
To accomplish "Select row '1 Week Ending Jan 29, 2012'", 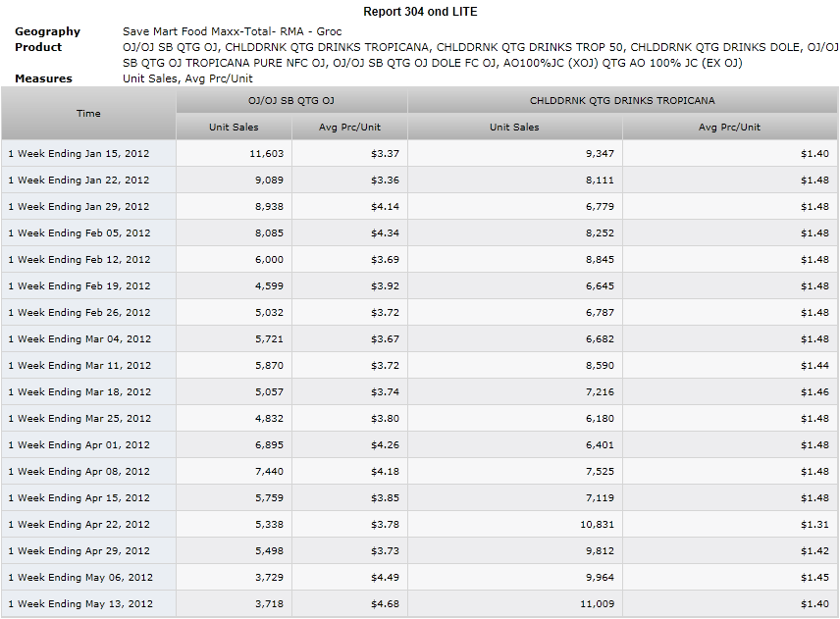I will point(419,207).
